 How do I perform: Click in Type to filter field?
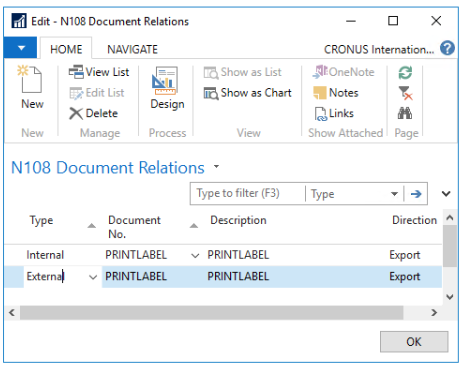(247, 193)
